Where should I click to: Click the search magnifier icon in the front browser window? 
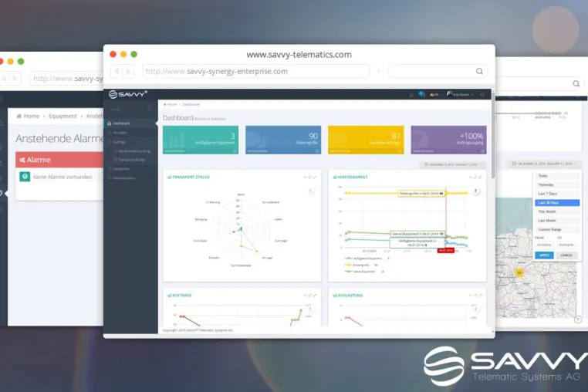coord(479,71)
